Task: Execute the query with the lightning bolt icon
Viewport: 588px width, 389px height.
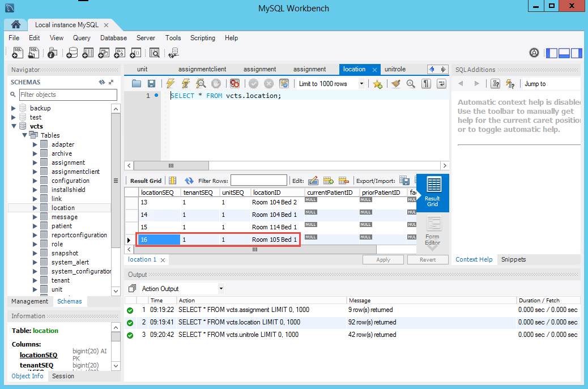Action: [170, 84]
